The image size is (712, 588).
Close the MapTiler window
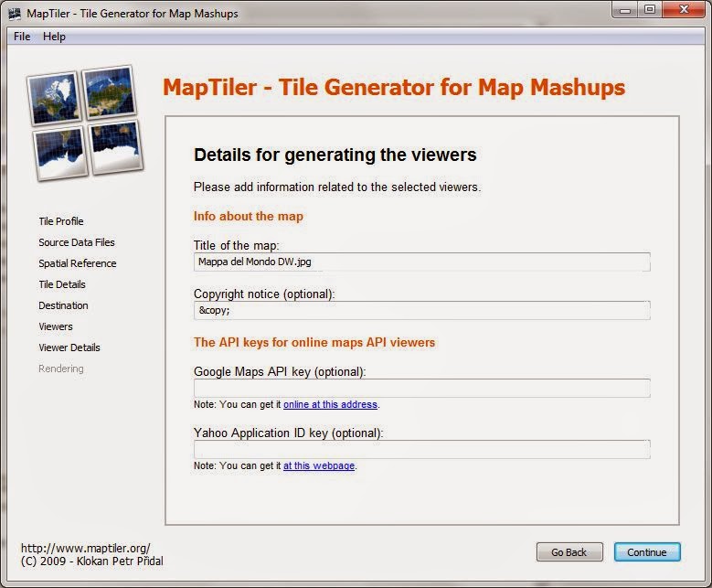(684, 10)
